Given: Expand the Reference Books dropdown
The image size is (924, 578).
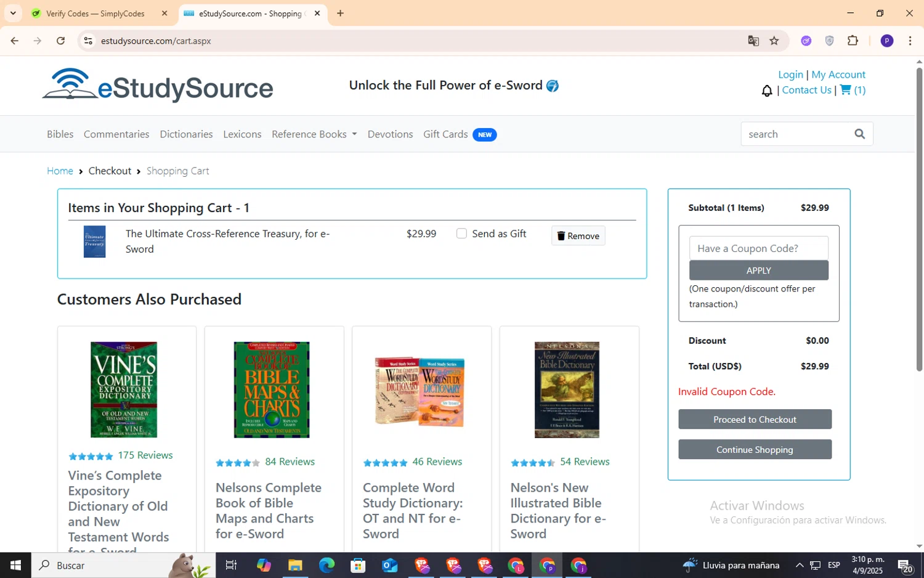Looking at the screenshot, I should click(314, 134).
